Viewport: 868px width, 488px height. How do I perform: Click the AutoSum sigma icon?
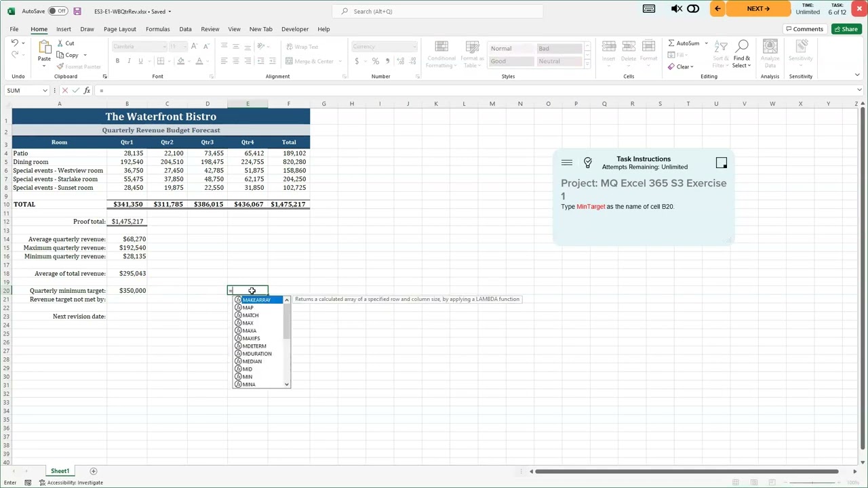click(x=671, y=43)
